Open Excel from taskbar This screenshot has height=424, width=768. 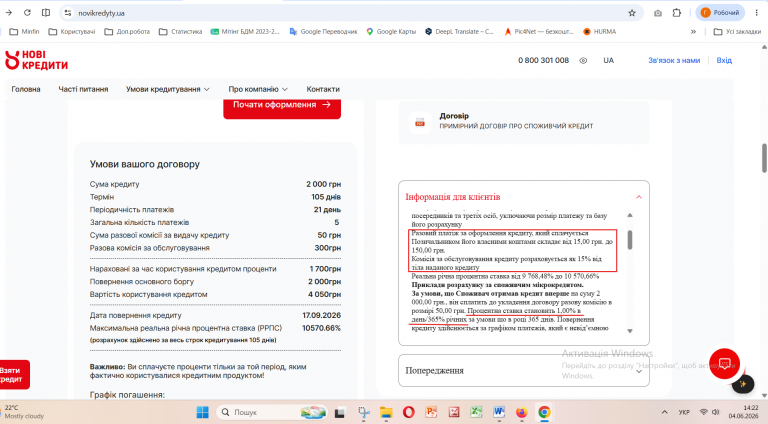(x=476, y=412)
